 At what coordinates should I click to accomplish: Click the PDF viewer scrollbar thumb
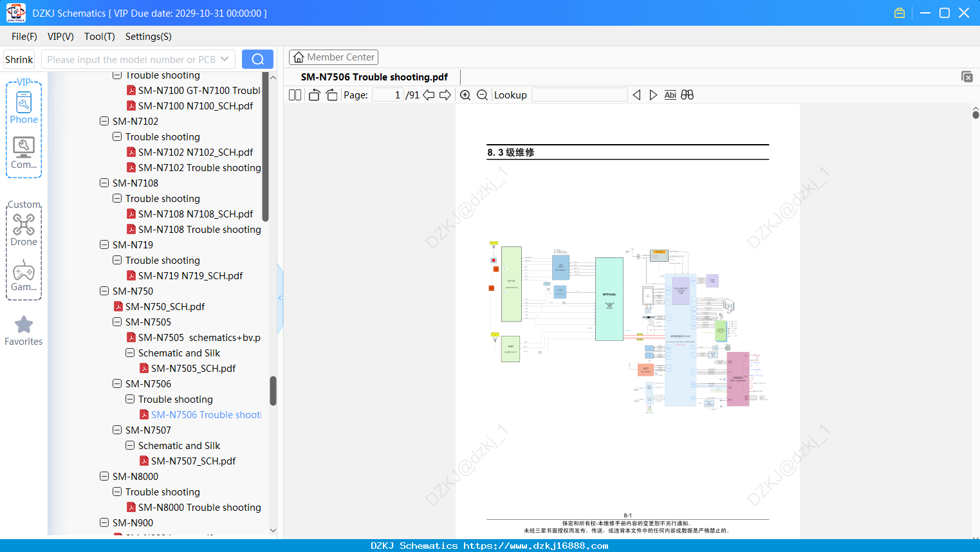pos(975,115)
